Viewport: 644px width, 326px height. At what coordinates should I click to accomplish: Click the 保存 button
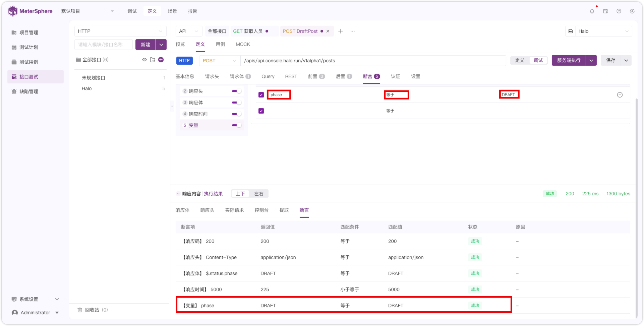tap(611, 60)
